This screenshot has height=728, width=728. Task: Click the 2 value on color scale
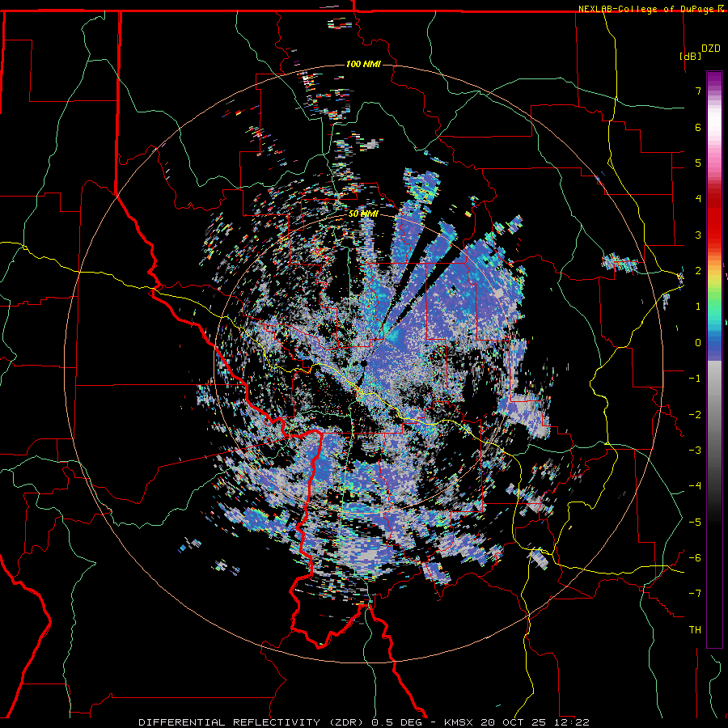(698, 271)
